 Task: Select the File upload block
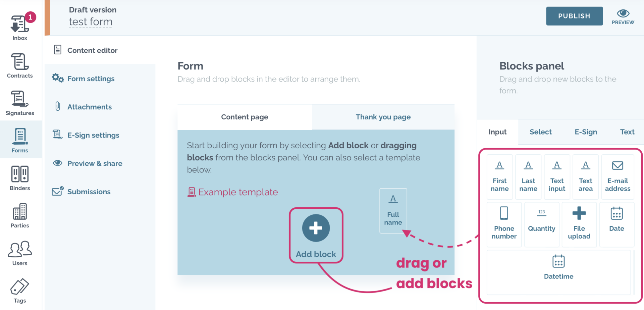(579, 223)
